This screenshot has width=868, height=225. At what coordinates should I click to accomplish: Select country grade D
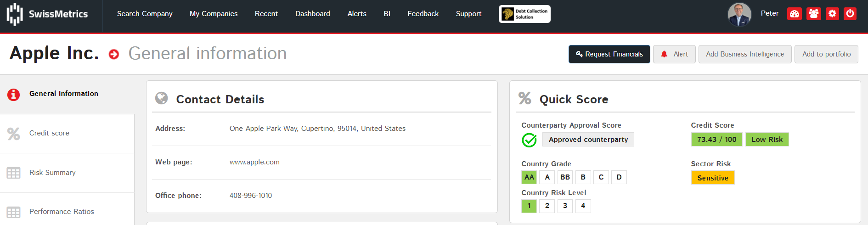pyautogui.click(x=619, y=177)
